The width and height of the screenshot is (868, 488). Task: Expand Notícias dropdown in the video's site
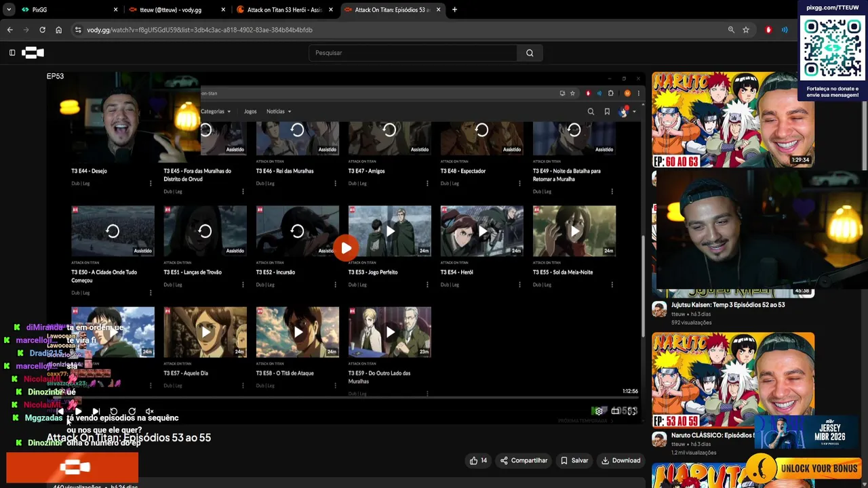pyautogui.click(x=279, y=111)
